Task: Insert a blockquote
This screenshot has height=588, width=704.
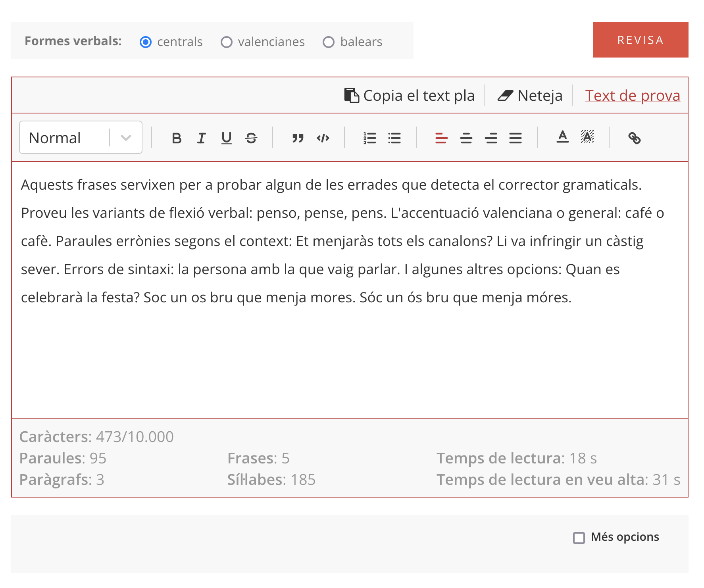Action: [298, 138]
